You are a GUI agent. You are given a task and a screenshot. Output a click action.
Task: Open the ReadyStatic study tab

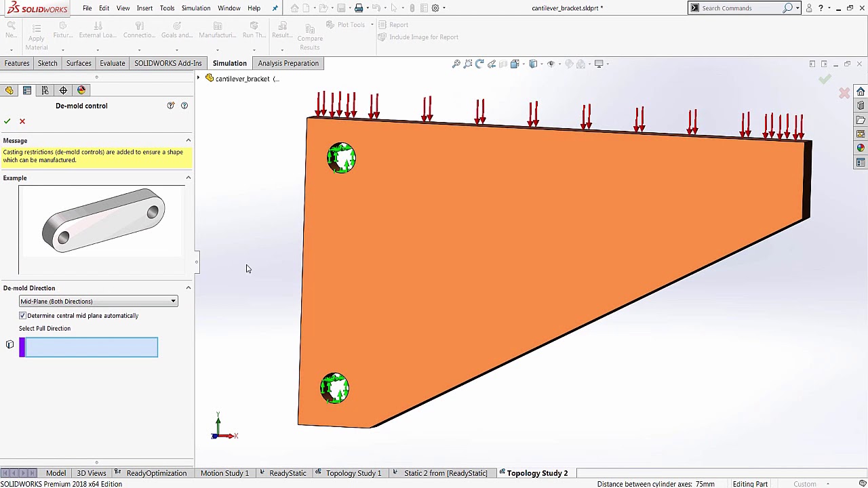[x=288, y=473]
